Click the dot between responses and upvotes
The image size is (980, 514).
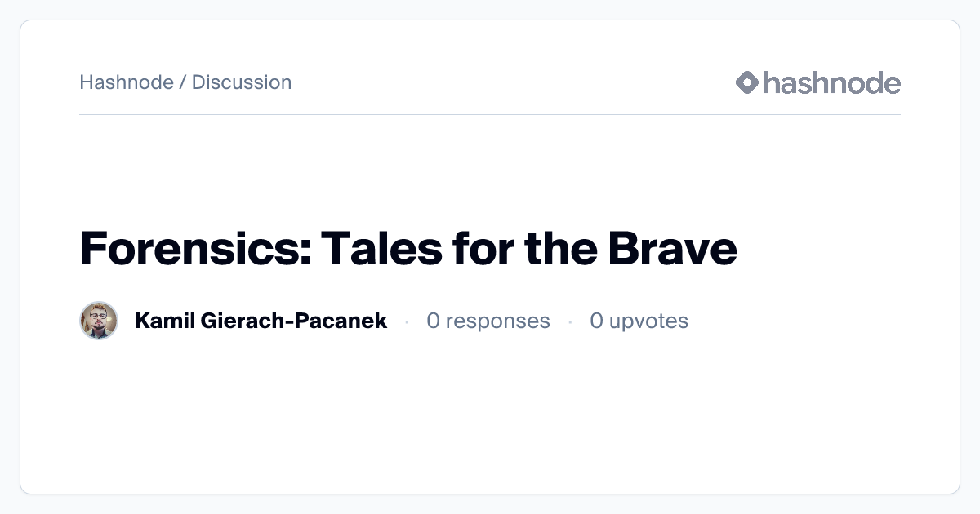(570, 322)
